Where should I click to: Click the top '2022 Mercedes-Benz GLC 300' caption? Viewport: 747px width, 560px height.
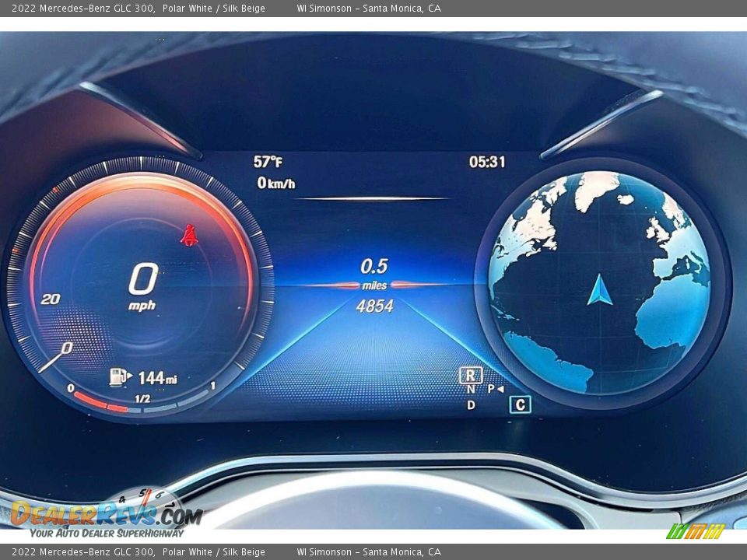click(83, 8)
